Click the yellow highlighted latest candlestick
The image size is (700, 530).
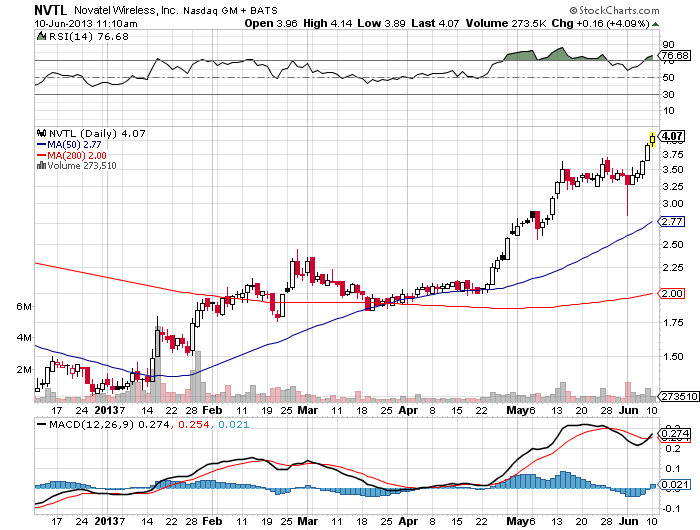(653, 140)
